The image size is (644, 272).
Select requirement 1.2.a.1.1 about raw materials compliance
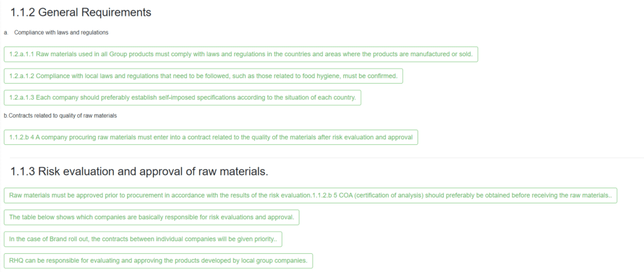(x=241, y=54)
